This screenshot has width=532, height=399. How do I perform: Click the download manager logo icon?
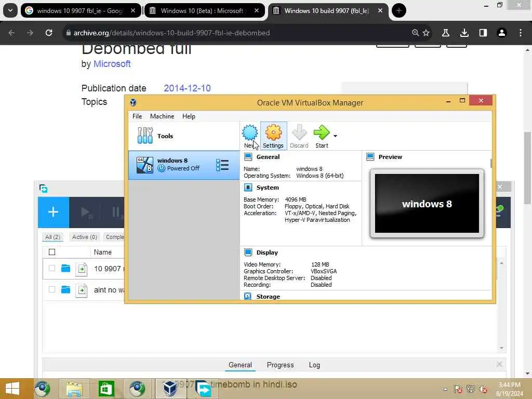coord(44,189)
